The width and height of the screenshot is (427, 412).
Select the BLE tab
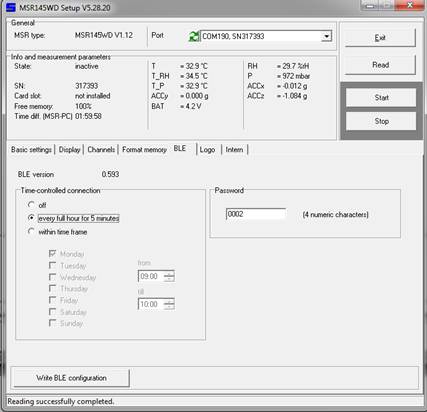point(180,148)
